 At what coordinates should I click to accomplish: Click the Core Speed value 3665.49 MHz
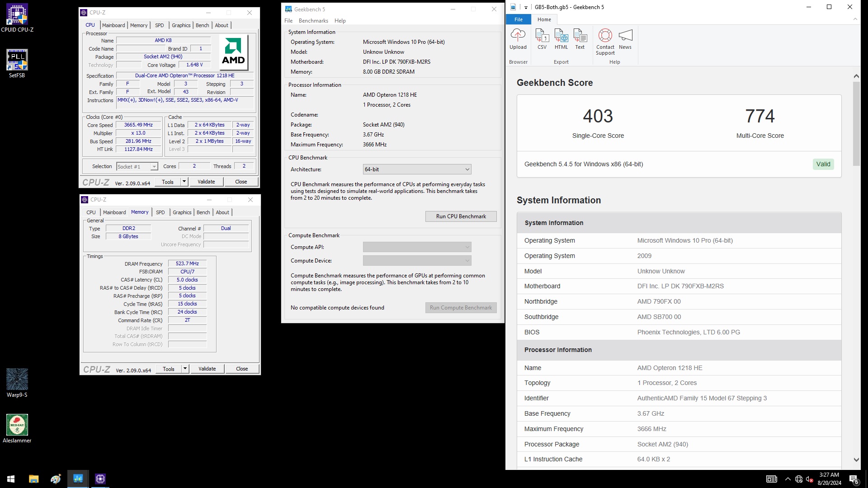pos(138,125)
